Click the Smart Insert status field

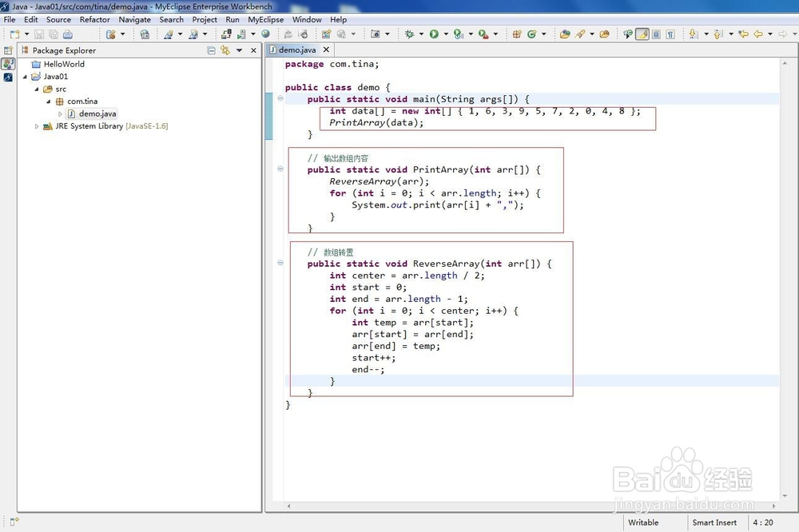(x=714, y=522)
